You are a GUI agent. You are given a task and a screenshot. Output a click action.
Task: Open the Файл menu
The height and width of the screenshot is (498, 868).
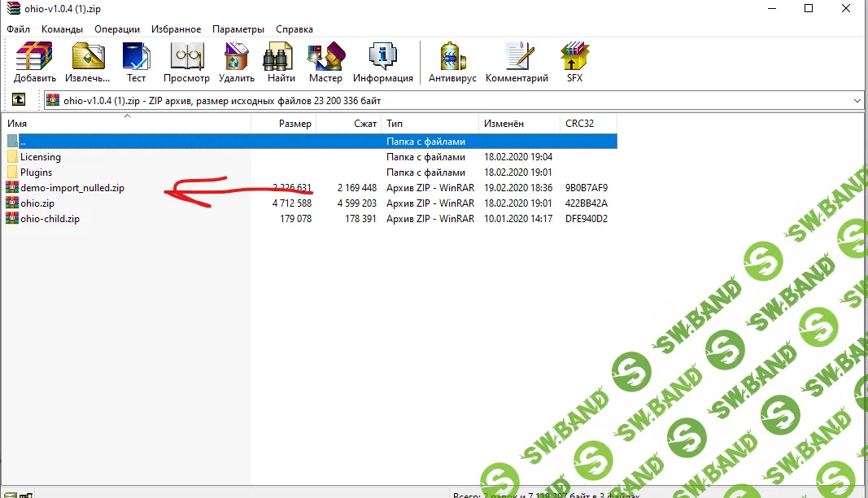[18, 29]
